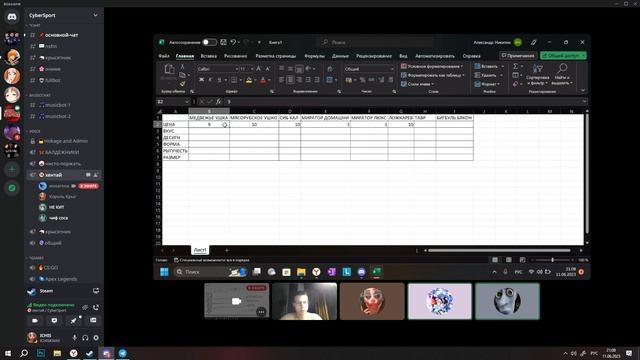Click the Excel search field Поиск

tap(376, 42)
